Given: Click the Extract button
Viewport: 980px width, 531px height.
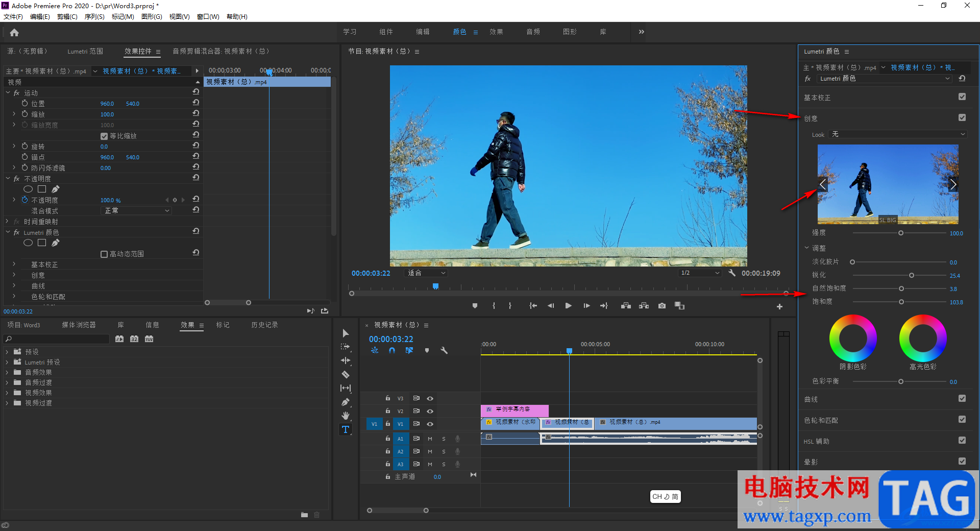Looking at the screenshot, I should coord(644,306).
